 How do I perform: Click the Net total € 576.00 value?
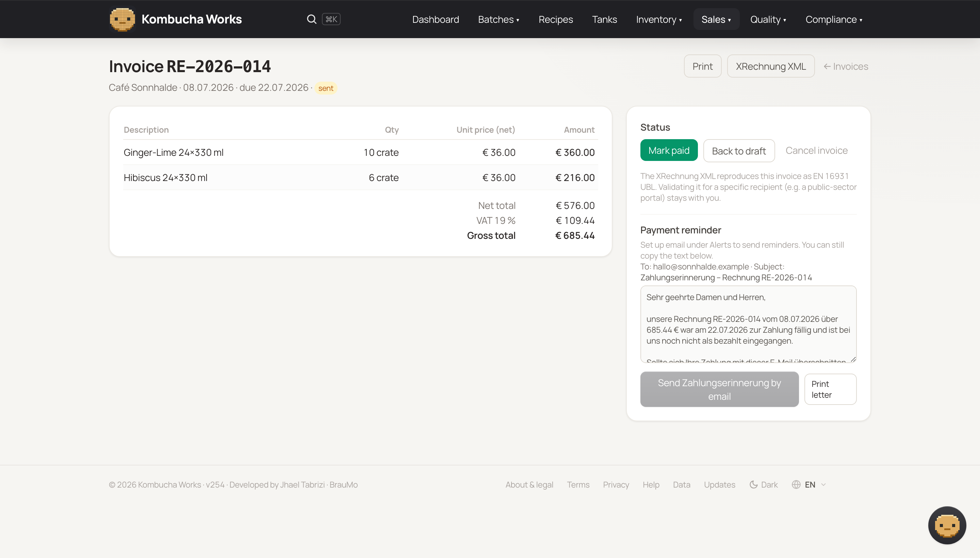coord(575,206)
